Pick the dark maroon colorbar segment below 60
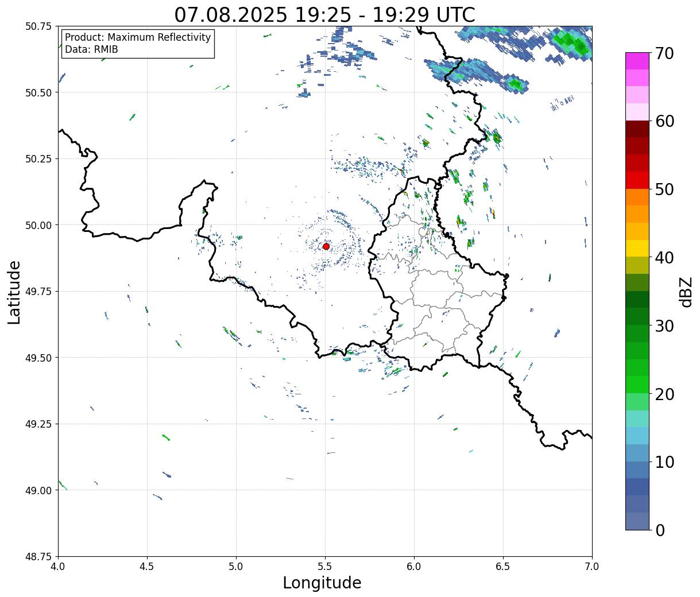 [x=637, y=129]
